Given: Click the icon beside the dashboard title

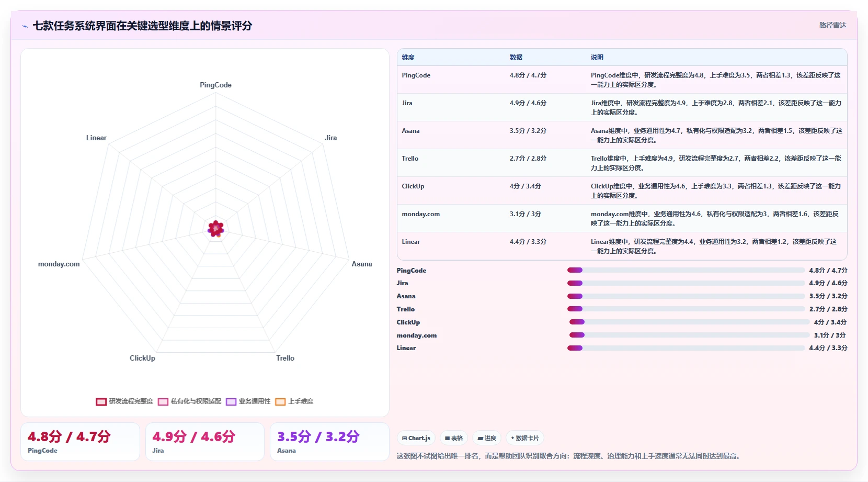Looking at the screenshot, I should pyautogui.click(x=25, y=26).
